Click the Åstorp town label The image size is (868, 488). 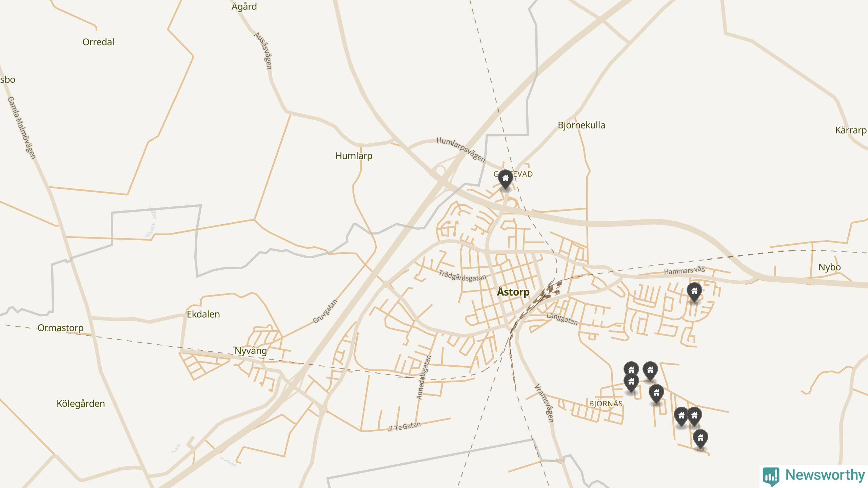(x=513, y=292)
